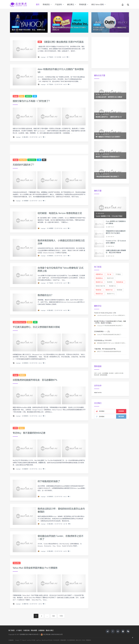Open Altaba Inc. rename banner thumbnail
This screenshot has width=139, height=644.
pyautogui.click(x=69, y=23)
